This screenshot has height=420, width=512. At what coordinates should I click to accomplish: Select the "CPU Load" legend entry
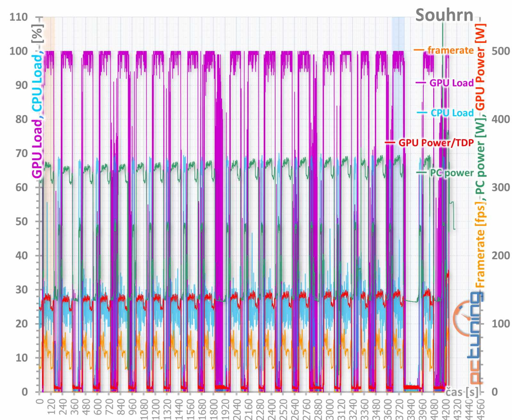[452, 113]
